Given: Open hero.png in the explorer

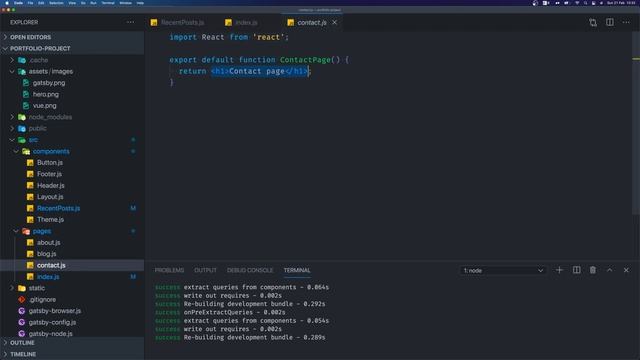Looking at the screenshot, I should pyautogui.click(x=46, y=94).
